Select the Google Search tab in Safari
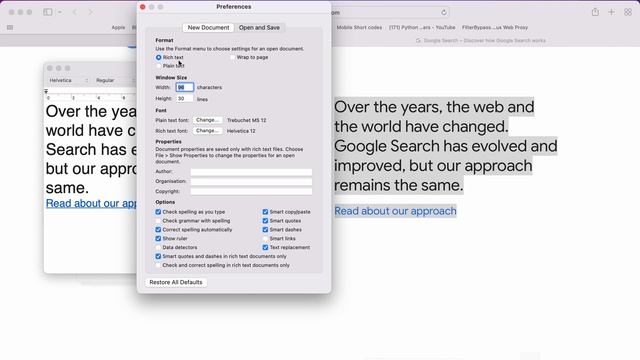This screenshot has width=640, height=360. [480, 40]
